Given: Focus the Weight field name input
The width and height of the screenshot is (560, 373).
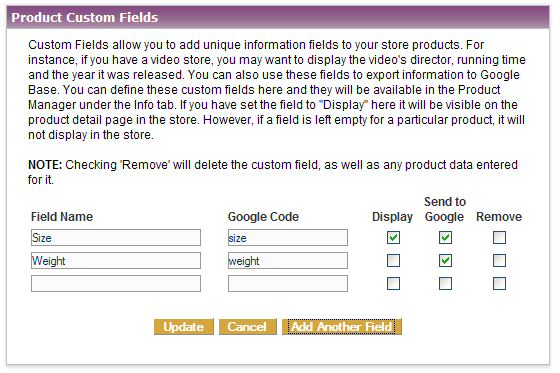Looking at the screenshot, I should pos(116,260).
